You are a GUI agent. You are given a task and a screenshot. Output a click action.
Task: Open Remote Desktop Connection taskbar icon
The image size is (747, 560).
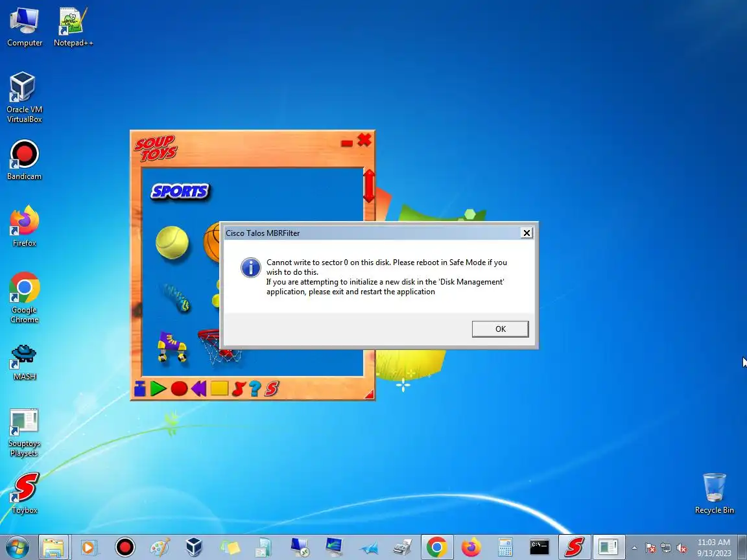pos(300,547)
